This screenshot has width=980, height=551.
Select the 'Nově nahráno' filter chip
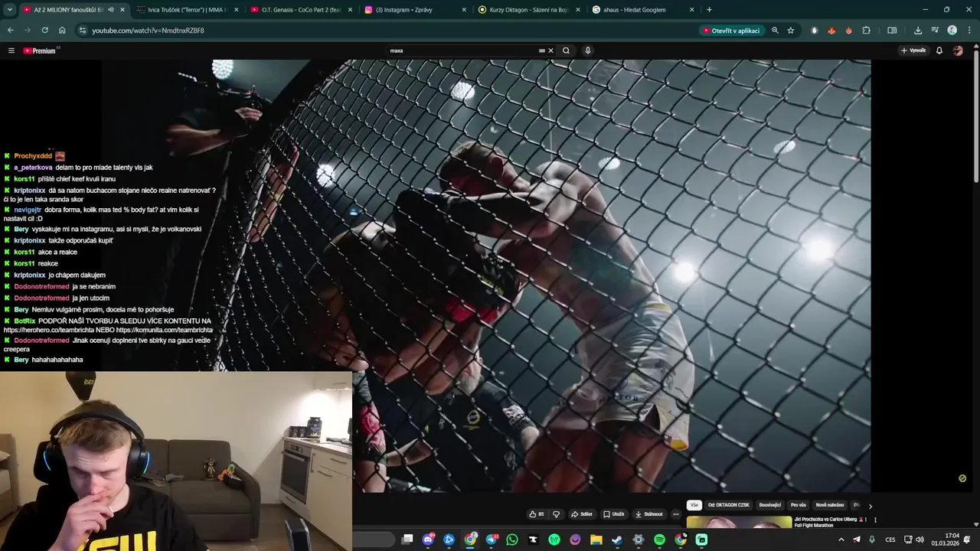(x=830, y=505)
